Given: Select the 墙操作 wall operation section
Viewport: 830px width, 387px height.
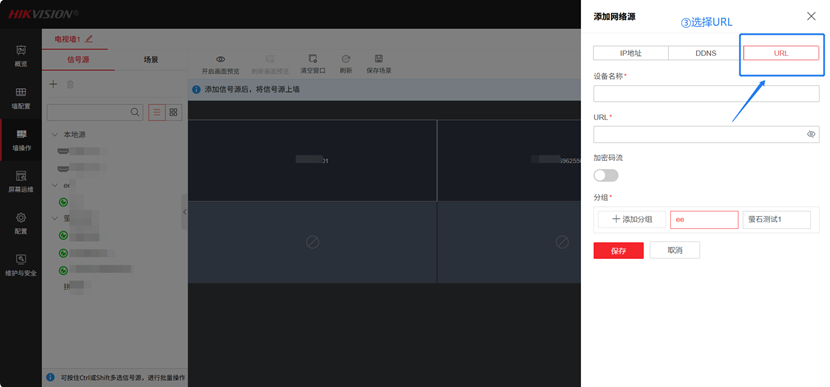Looking at the screenshot, I should tap(21, 140).
